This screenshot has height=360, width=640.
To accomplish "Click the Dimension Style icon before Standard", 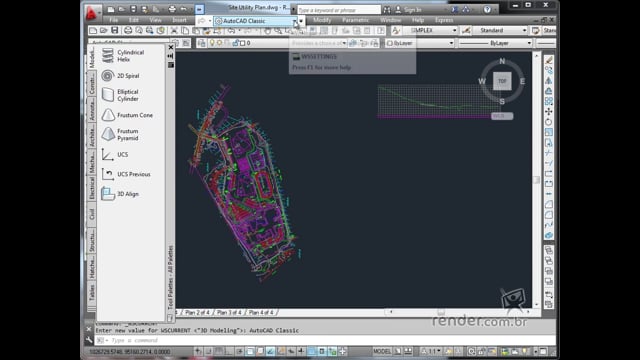I will coord(466,31).
